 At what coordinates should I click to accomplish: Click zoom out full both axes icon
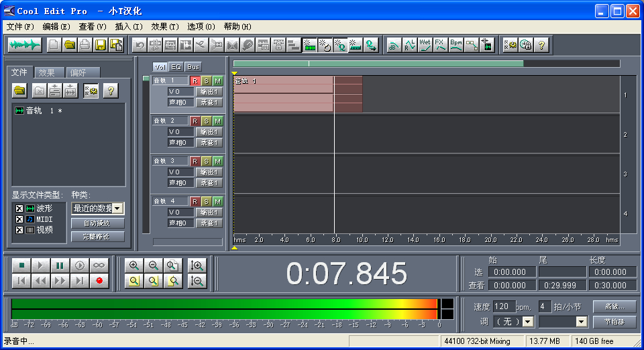coord(172,266)
